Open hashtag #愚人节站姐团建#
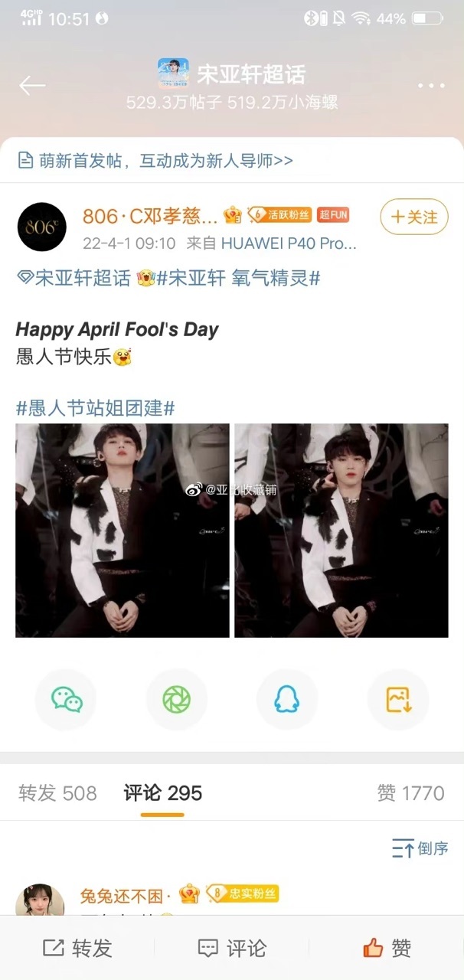Image resolution: width=464 pixels, height=980 pixels. pyautogui.click(x=95, y=408)
